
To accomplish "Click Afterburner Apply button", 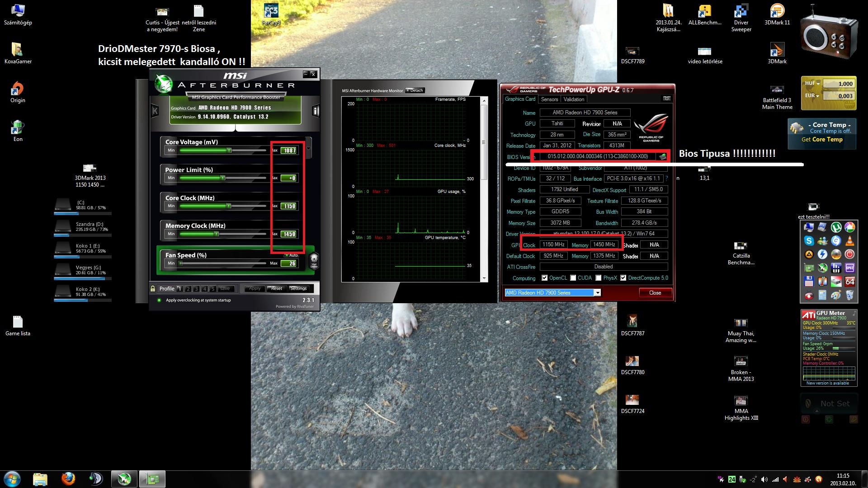I will pyautogui.click(x=255, y=289).
